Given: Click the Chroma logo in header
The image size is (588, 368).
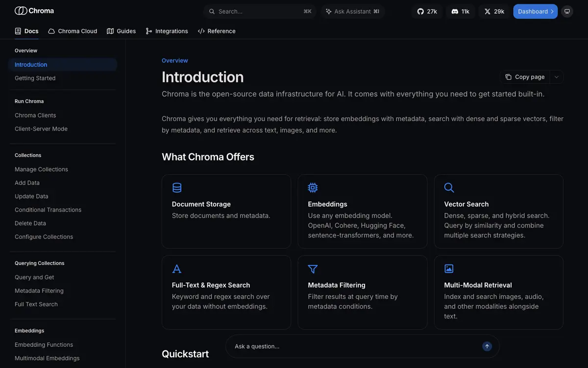Looking at the screenshot, I should (x=34, y=11).
